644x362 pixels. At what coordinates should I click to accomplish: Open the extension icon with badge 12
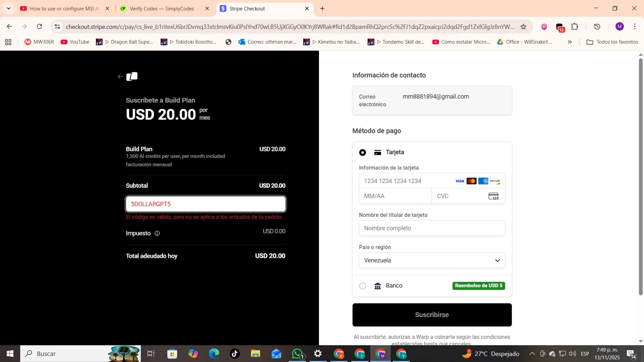click(x=560, y=27)
